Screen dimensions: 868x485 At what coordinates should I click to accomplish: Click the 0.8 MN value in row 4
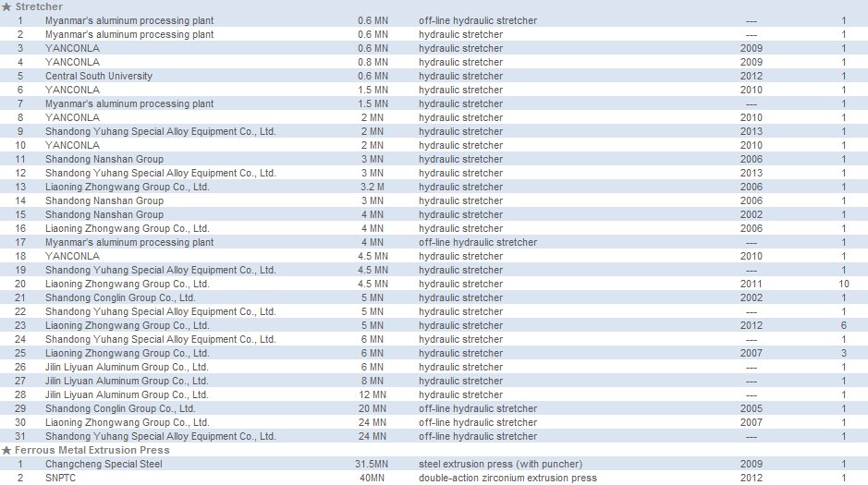(x=373, y=62)
